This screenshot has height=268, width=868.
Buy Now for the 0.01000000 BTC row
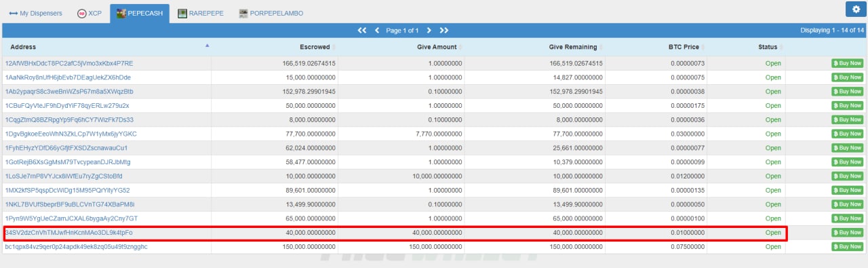[848, 233]
